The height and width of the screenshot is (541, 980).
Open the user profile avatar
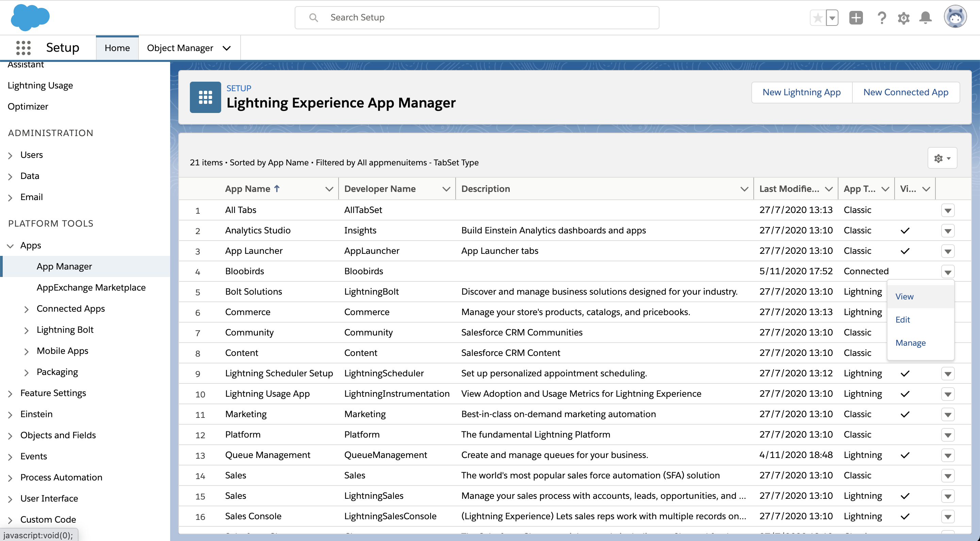(x=955, y=17)
